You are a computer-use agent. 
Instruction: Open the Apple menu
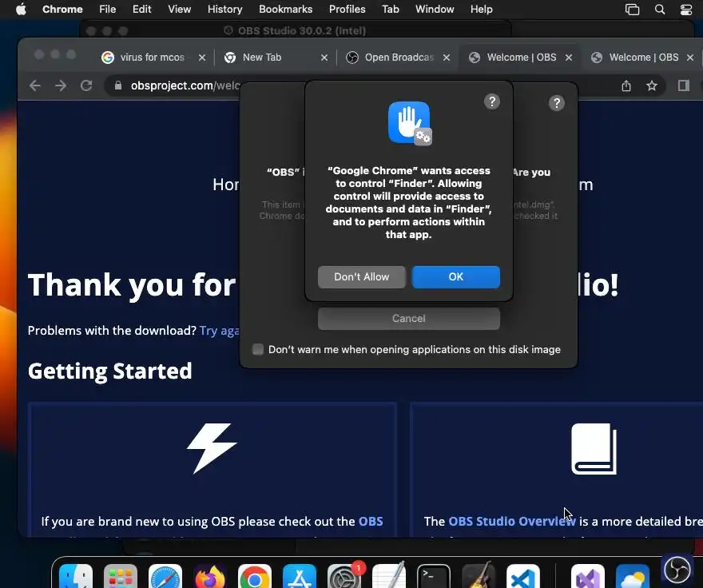[x=21, y=9]
